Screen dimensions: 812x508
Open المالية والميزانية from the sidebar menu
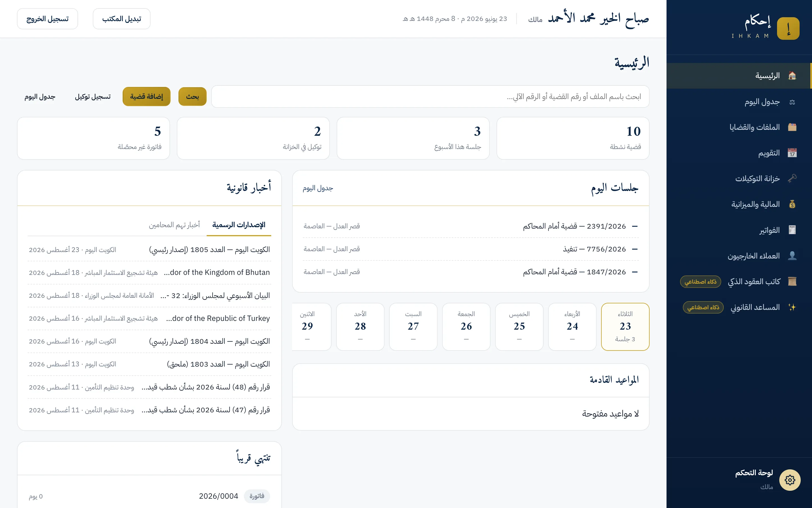pyautogui.click(x=739, y=204)
